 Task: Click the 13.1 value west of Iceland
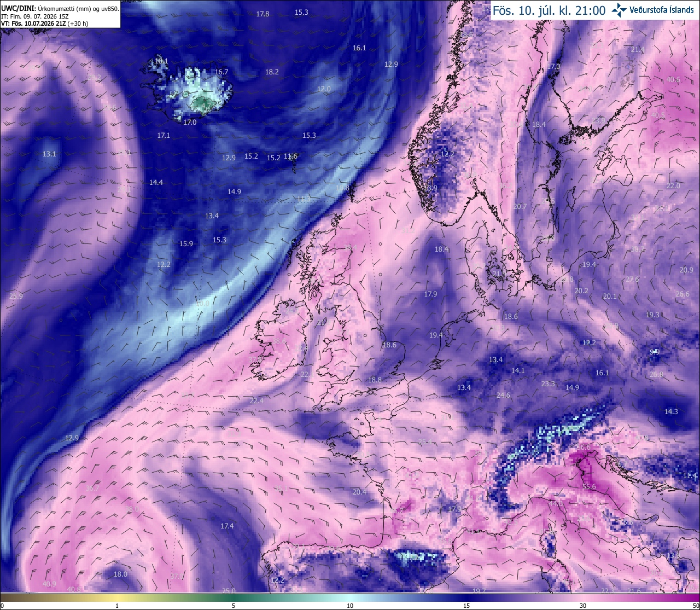tap(49, 154)
